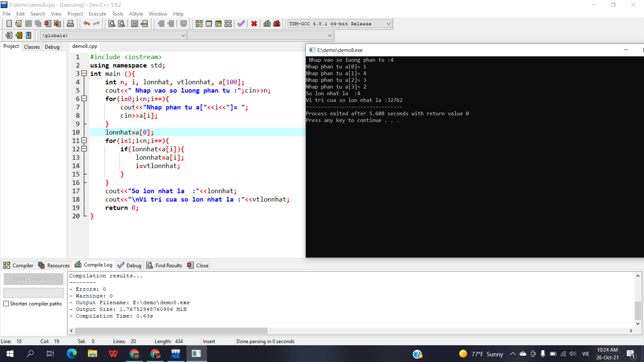644x362 pixels.
Task: Open the File menu
Action: click(x=7, y=14)
